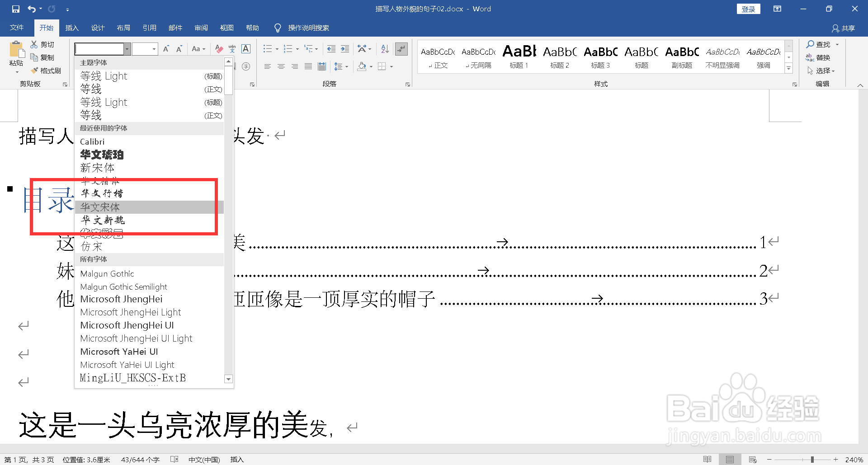This screenshot has height=465, width=868.
Task: Click the enclosed character 字 icon
Action: 246,66
